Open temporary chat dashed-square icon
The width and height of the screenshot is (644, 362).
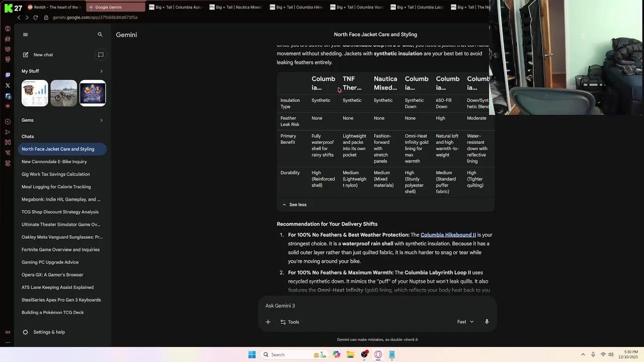pos(101,55)
